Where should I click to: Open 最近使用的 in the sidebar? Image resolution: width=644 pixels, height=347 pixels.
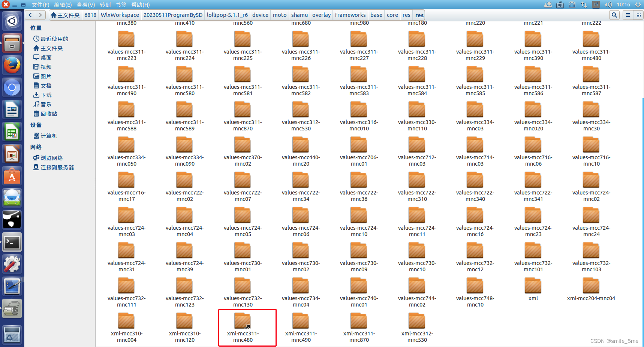tap(51, 39)
